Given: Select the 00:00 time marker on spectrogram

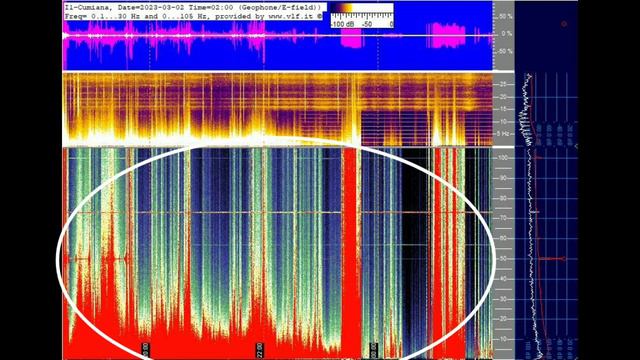Looking at the screenshot, I should tap(373, 350).
